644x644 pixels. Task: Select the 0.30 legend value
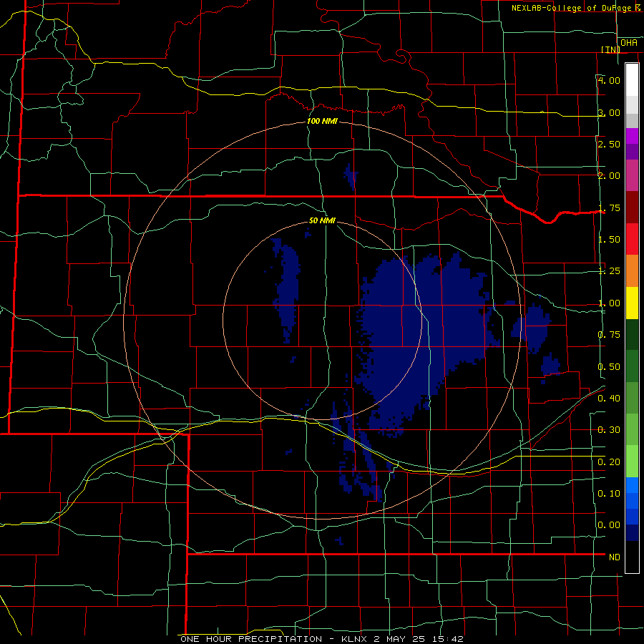[609, 429]
